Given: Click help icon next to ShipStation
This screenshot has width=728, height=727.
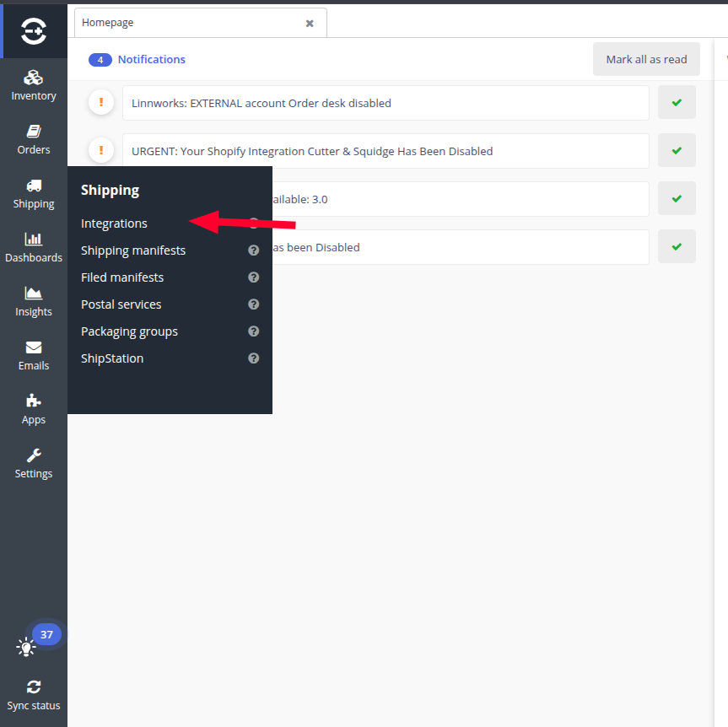Looking at the screenshot, I should (x=254, y=358).
